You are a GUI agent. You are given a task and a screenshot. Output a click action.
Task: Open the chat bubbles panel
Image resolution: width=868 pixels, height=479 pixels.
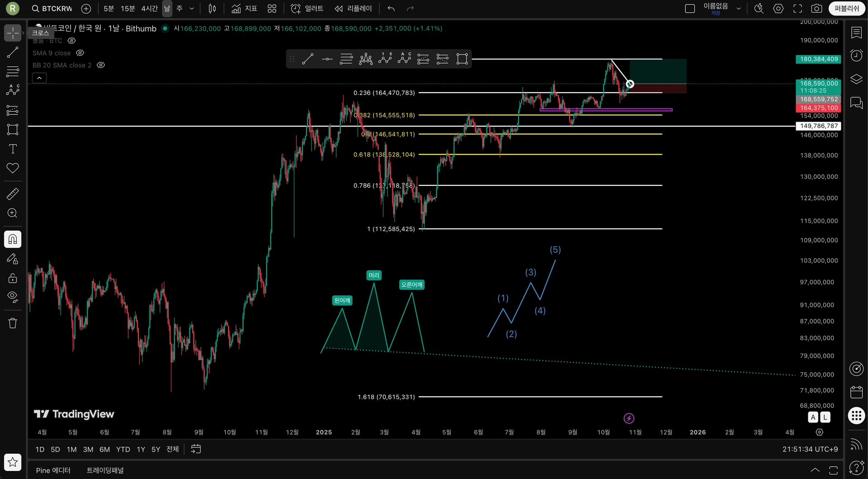pos(856,103)
